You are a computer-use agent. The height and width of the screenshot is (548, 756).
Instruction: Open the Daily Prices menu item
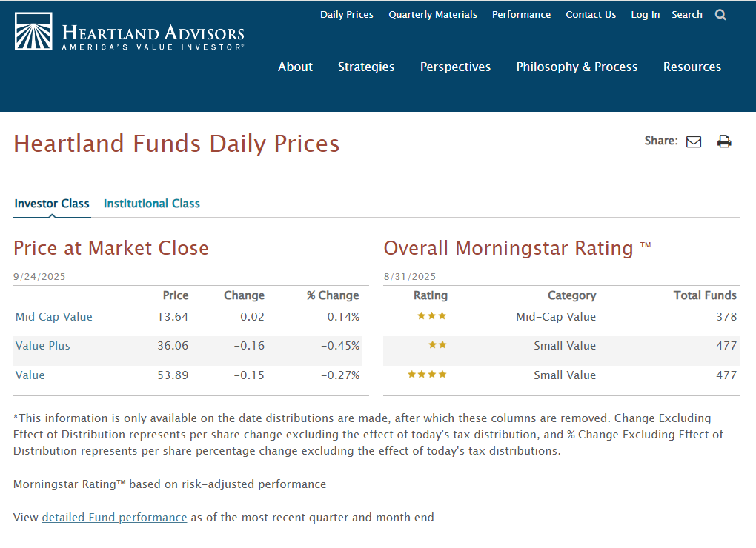[346, 13]
